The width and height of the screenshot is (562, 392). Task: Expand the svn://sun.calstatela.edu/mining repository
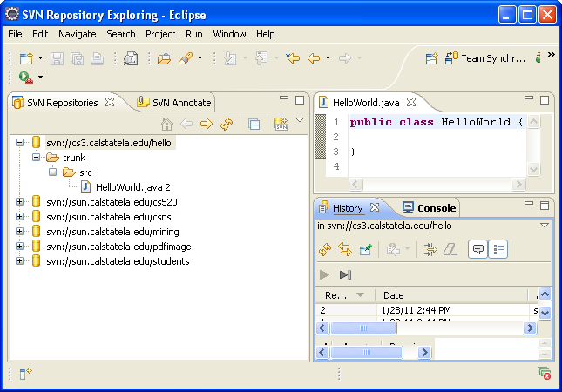tap(19, 232)
